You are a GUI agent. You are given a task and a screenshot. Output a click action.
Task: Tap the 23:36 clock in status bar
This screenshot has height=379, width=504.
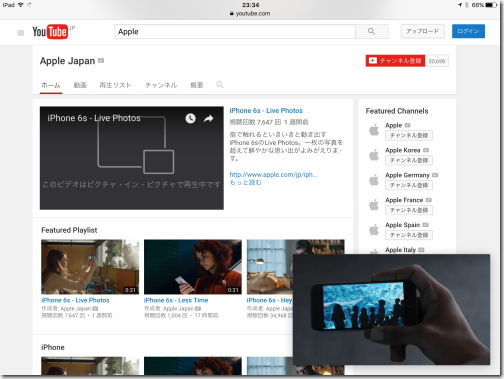click(x=251, y=5)
